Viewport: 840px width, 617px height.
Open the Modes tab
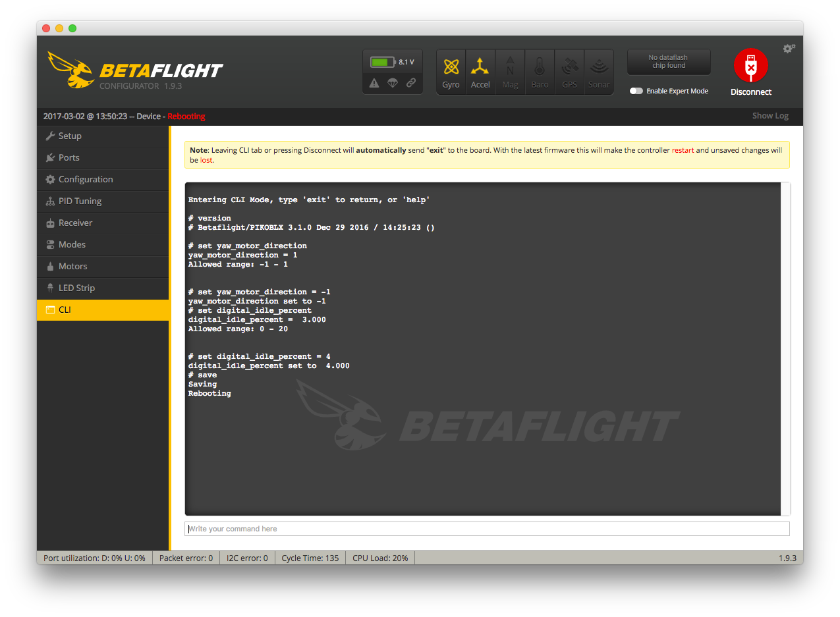pos(103,245)
